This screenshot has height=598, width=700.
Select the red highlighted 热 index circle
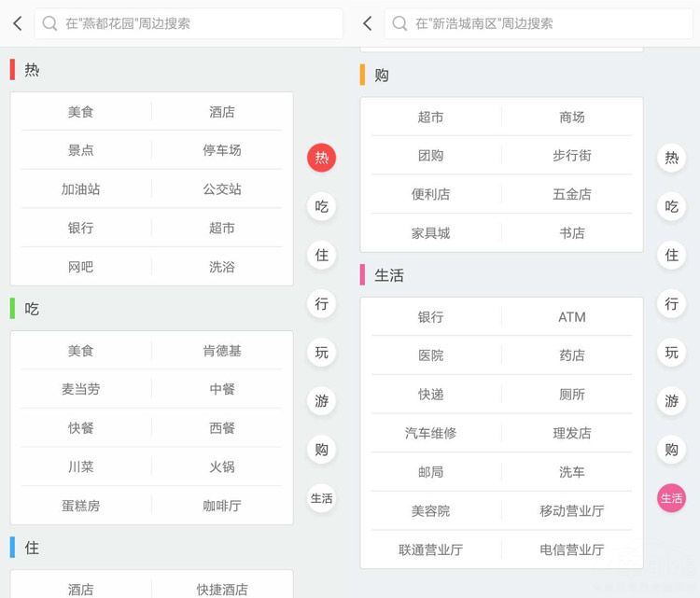tap(321, 158)
